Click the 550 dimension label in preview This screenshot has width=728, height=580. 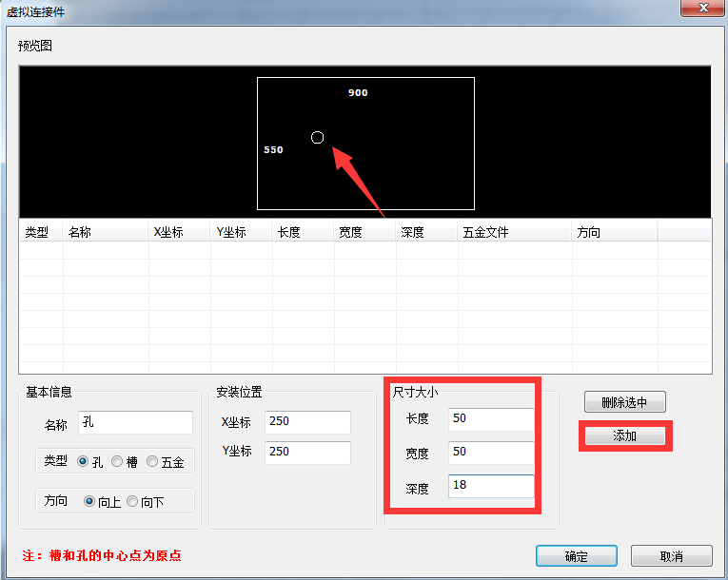[x=273, y=150]
